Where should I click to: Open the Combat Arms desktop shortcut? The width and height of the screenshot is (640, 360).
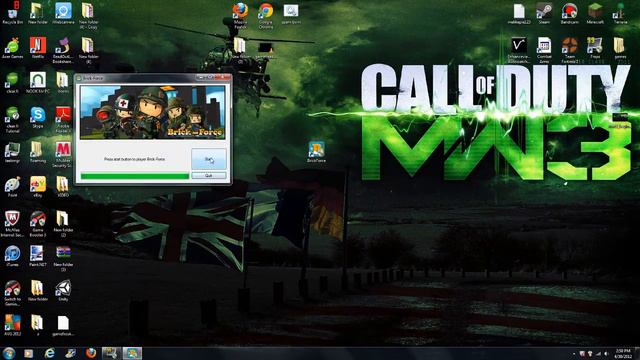tap(544, 50)
